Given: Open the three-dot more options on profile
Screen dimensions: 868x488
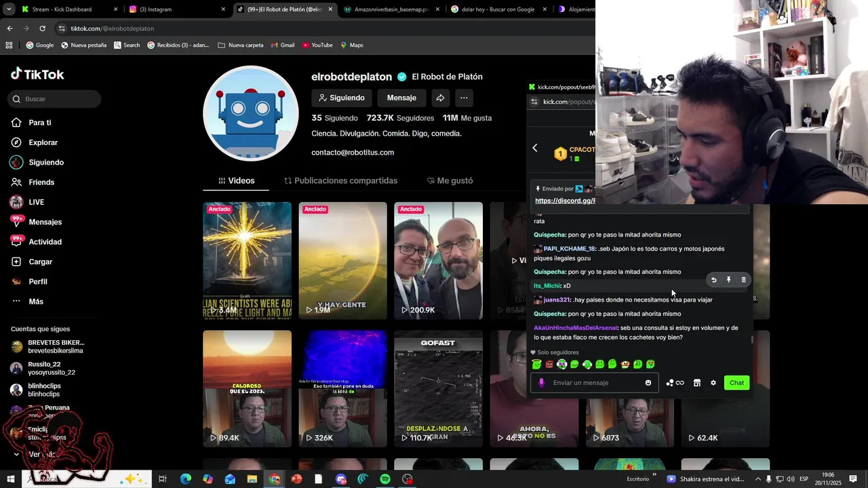Looking at the screenshot, I should (464, 98).
